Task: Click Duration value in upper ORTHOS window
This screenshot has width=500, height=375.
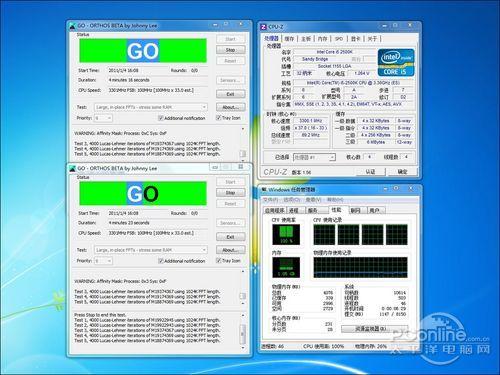Action: [129, 80]
